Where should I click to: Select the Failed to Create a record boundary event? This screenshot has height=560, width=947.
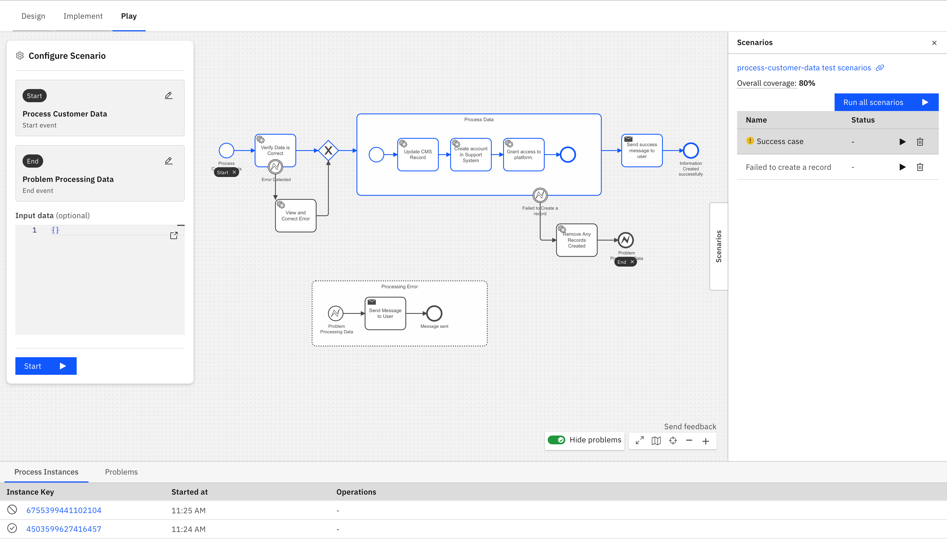click(540, 195)
